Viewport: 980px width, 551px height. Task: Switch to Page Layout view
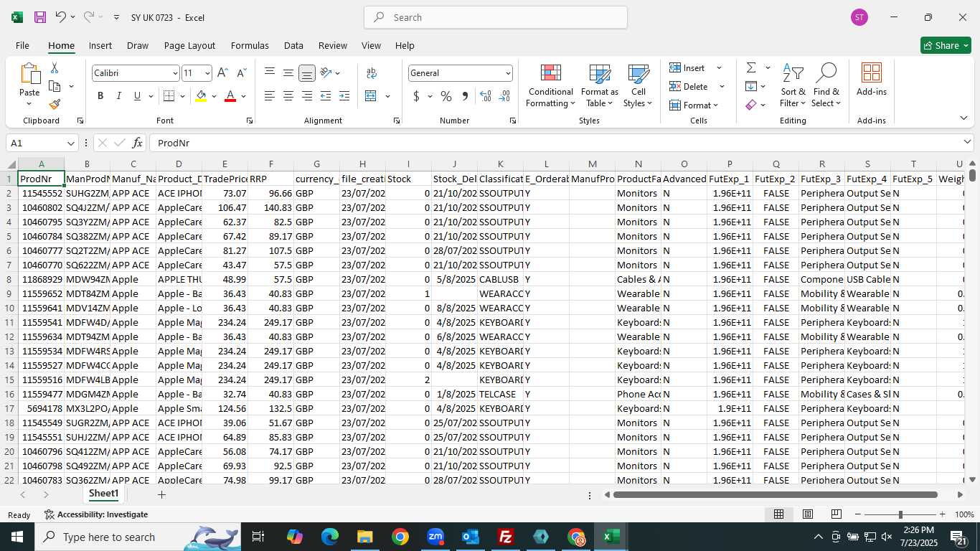point(807,514)
